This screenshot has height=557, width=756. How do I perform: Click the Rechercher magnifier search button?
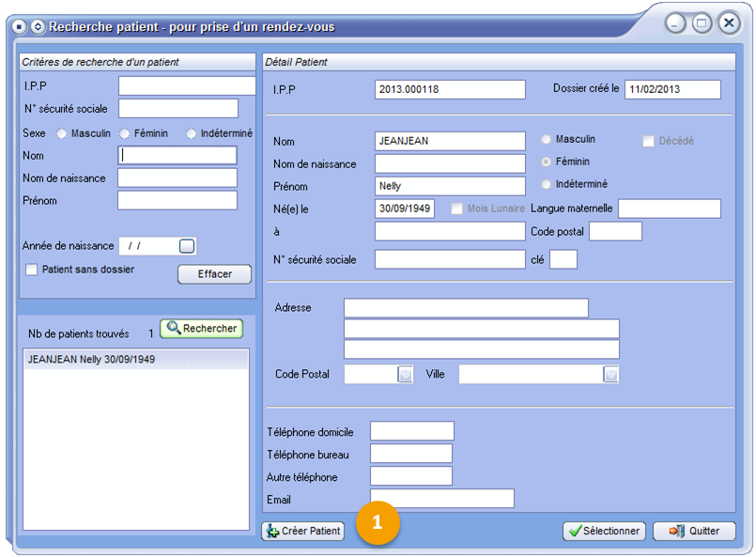coord(200,329)
